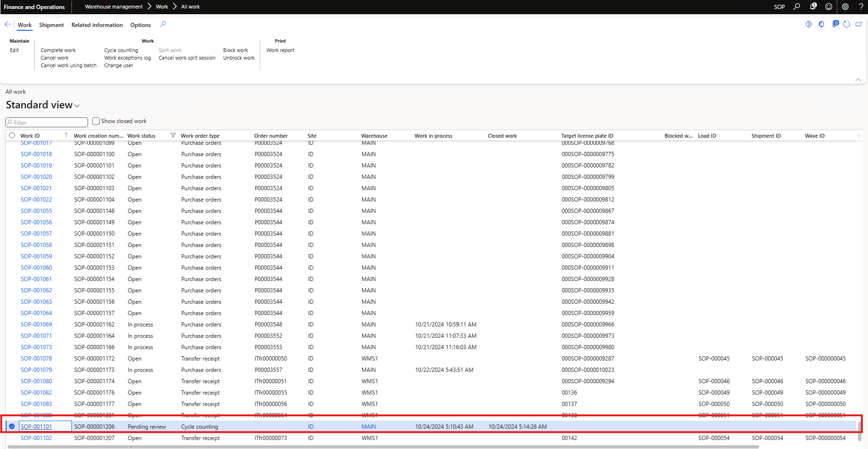Click the horizontal scrollbar at the bottom
Screen dimensions: 868x449
379,446
